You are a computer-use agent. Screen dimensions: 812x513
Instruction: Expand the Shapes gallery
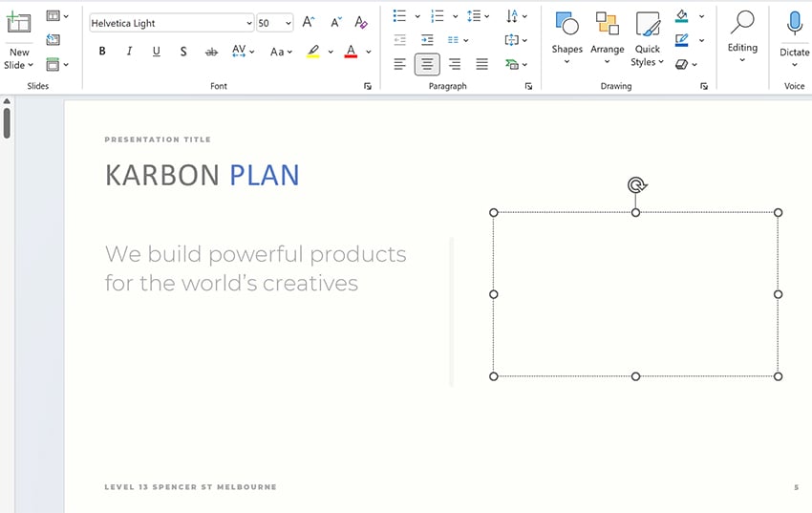(566, 36)
